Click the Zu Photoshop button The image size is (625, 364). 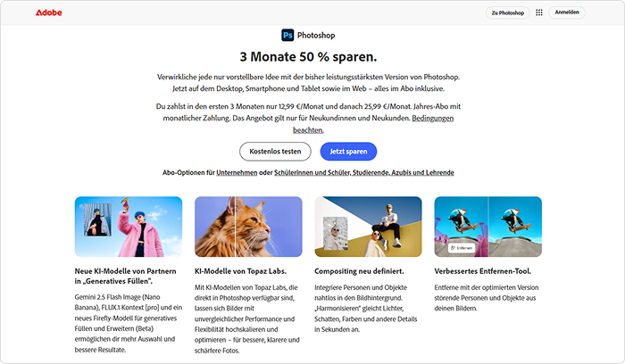507,12
